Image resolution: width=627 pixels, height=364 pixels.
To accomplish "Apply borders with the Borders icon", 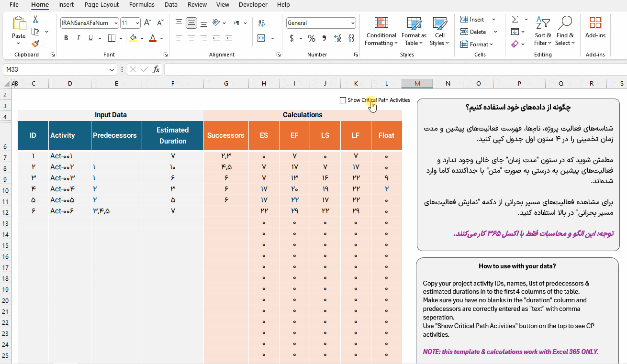I will pos(112,38).
